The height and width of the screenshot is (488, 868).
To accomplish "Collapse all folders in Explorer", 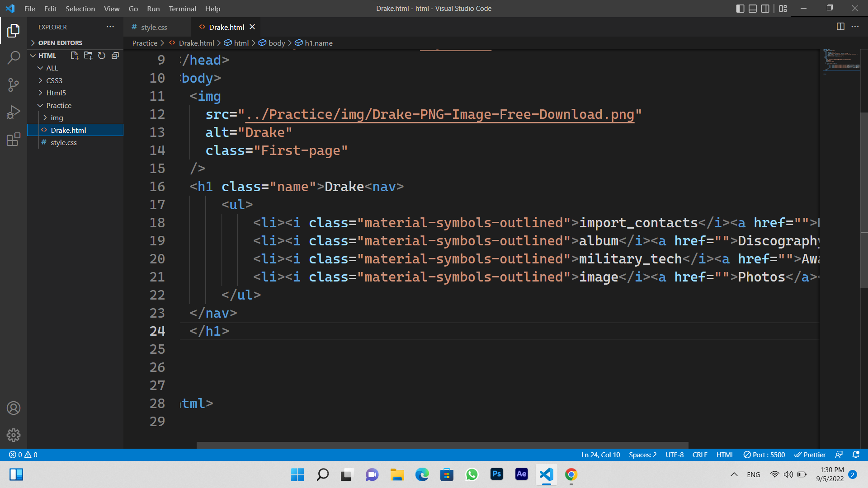I will point(115,56).
